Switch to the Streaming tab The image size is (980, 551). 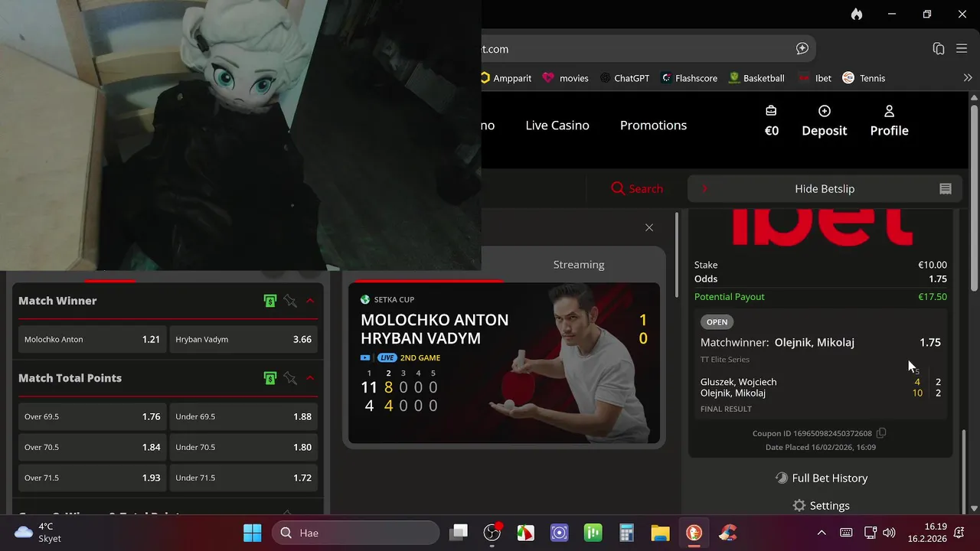coord(579,264)
